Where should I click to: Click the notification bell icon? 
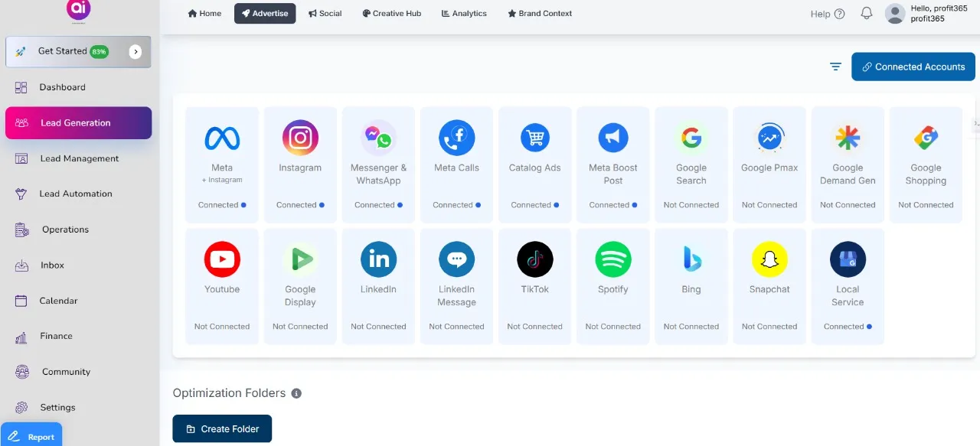867,14
